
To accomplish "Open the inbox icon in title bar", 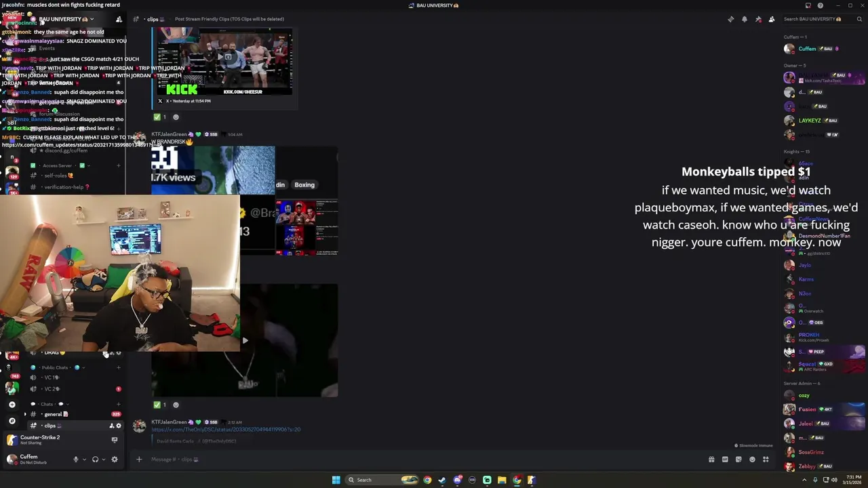I will [808, 5].
